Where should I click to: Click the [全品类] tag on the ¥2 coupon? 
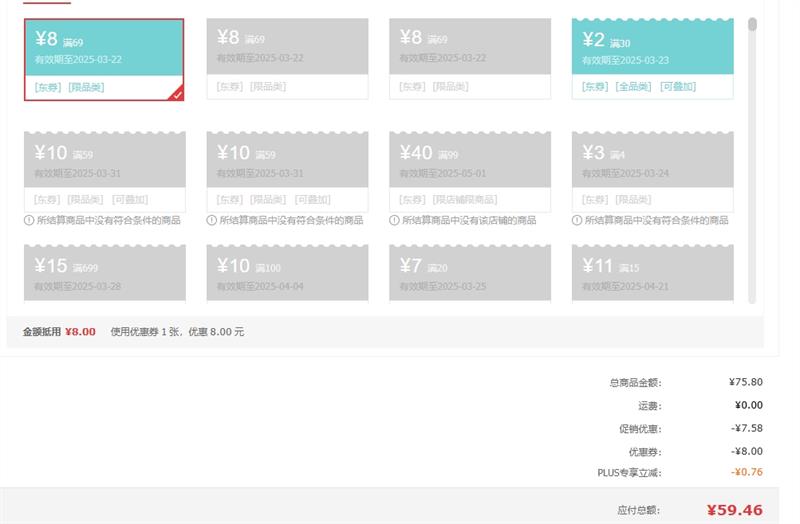tap(632, 87)
